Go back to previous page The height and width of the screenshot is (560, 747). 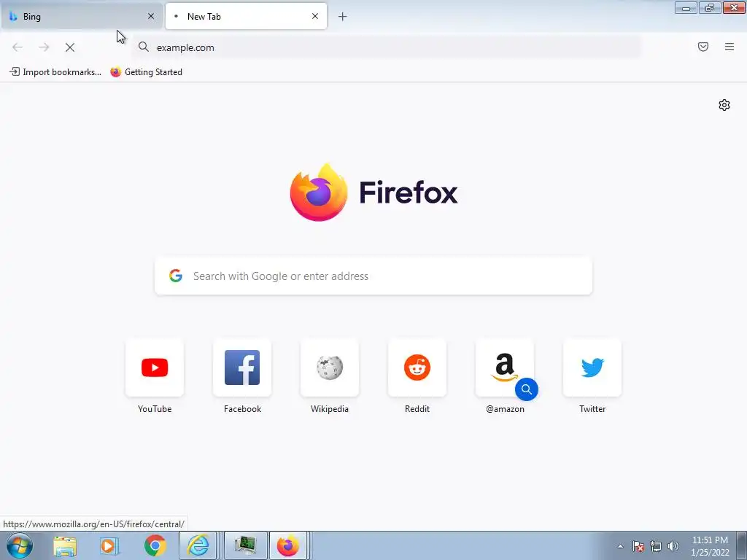coord(18,47)
